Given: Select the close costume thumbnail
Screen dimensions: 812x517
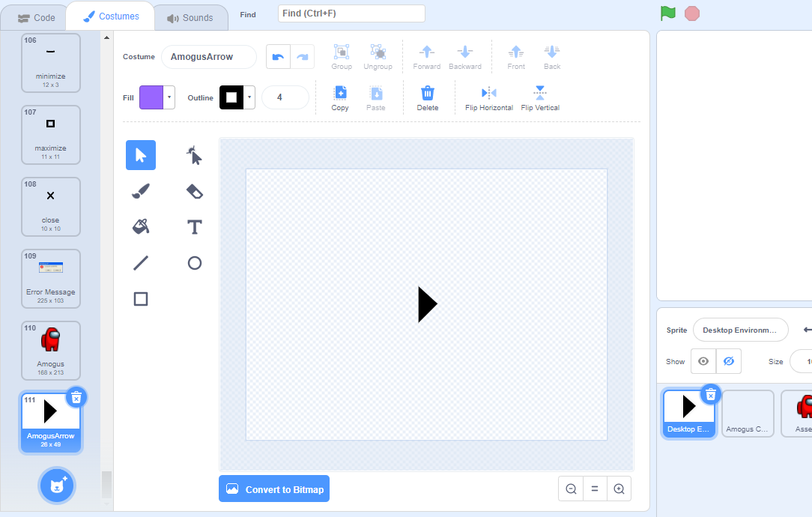Looking at the screenshot, I should (x=51, y=207).
